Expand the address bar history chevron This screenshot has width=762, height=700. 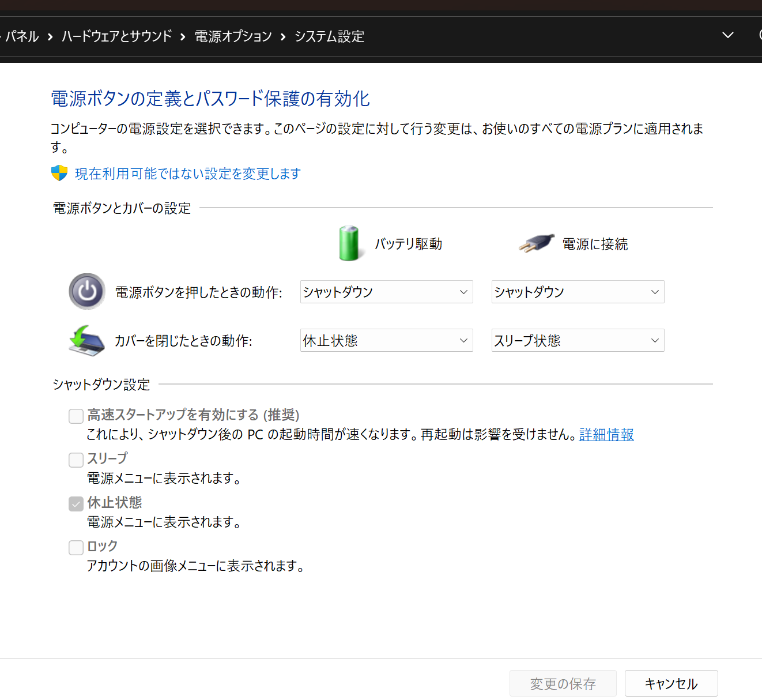click(x=728, y=35)
